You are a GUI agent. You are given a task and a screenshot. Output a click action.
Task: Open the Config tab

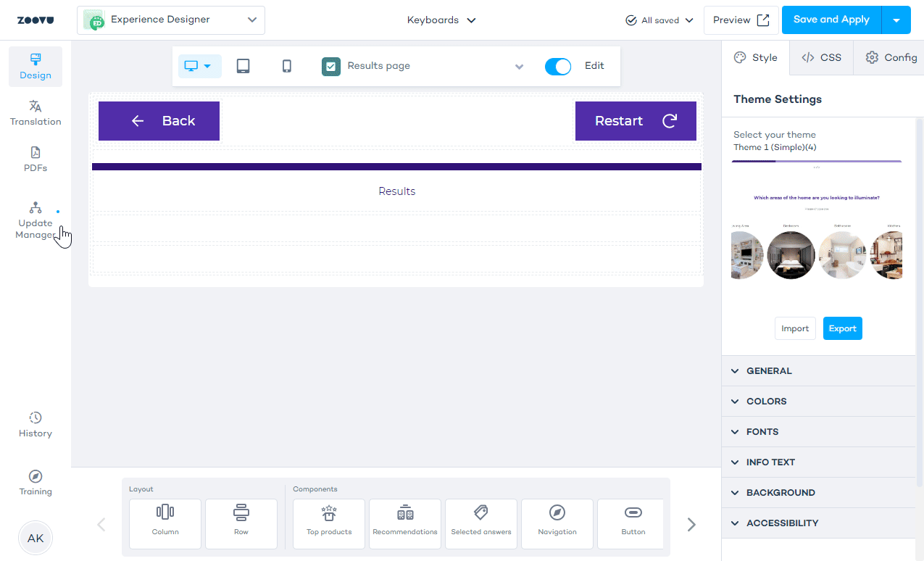pos(889,57)
